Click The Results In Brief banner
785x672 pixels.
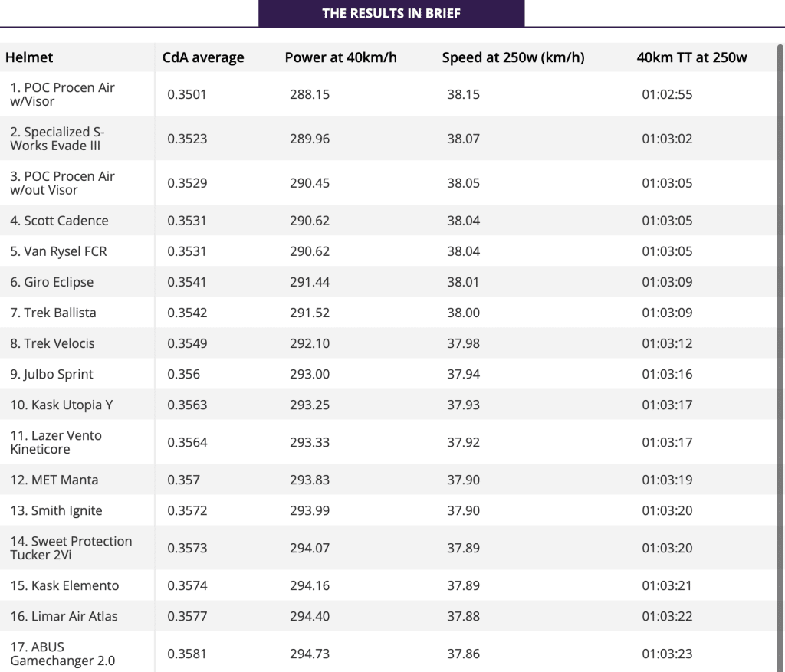point(391,13)
